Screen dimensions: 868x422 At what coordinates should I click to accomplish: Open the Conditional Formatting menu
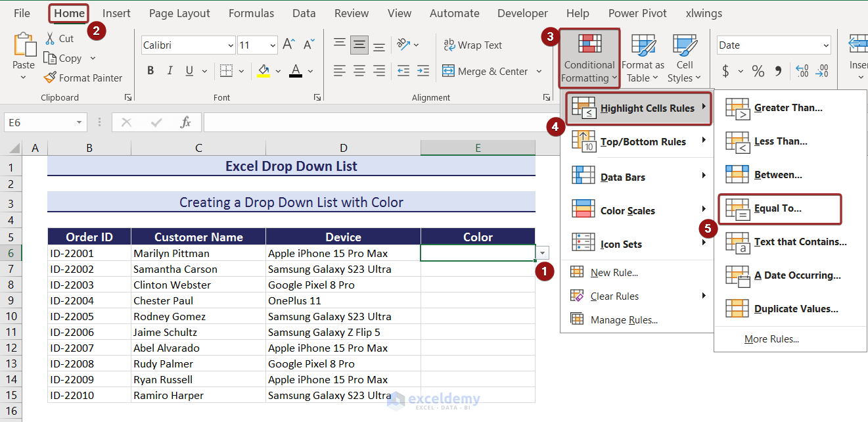coord(589,59)
